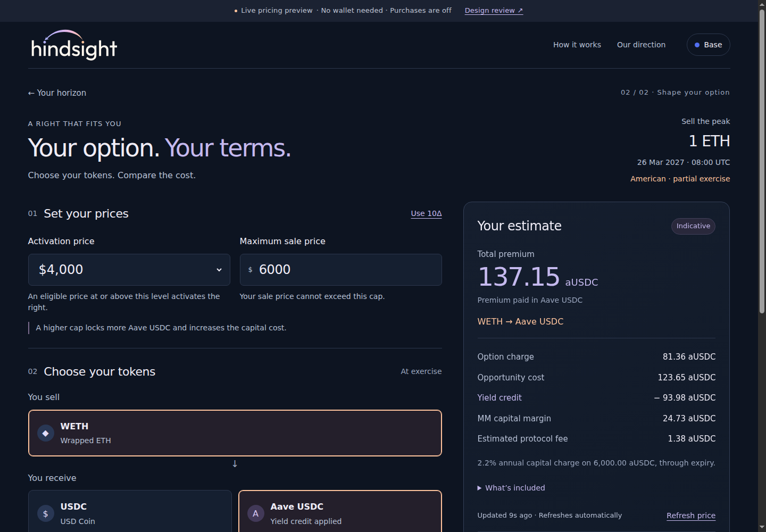Go back to Your horizon
766x532 pixels.
[x=57, y=93]
